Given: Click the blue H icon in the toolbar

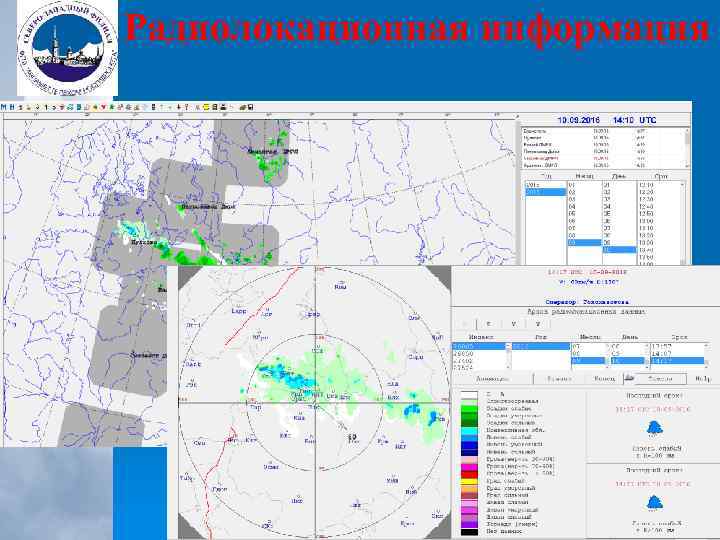Looking at the screenshot, I should [12, 107].
